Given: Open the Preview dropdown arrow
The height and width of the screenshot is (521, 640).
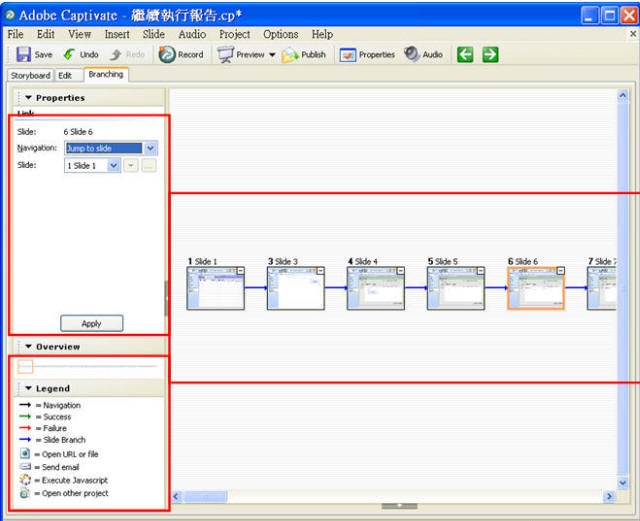Looking at the screenshot, I should pyautogui.click(x=272, y=55).
